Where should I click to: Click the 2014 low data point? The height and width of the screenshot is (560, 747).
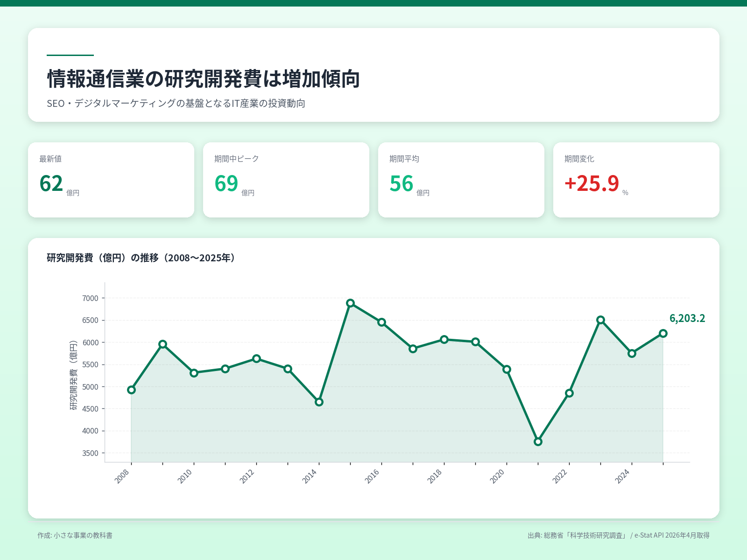pyautogui.click(x=319, y=402)
